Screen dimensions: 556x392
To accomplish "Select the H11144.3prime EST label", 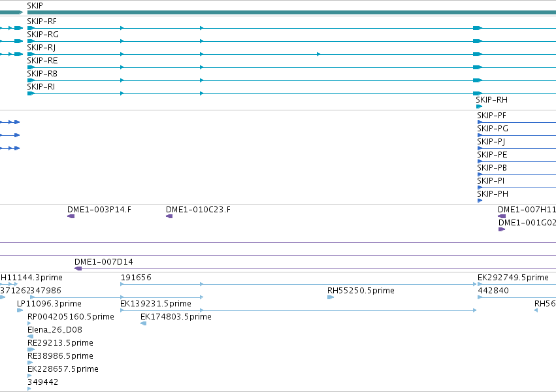I will pyautogui.click(x=31, y=278).
